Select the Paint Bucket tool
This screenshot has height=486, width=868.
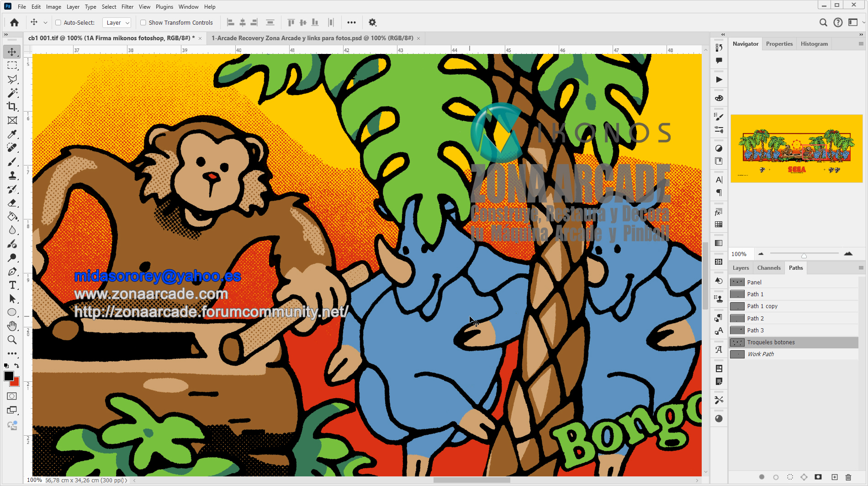pyautogui.click(x=12, y=217)
